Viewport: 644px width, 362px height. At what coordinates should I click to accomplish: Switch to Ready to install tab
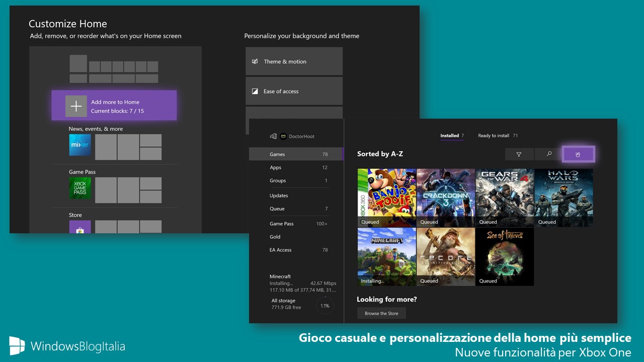pyautogui.click(x=498, y=136)
